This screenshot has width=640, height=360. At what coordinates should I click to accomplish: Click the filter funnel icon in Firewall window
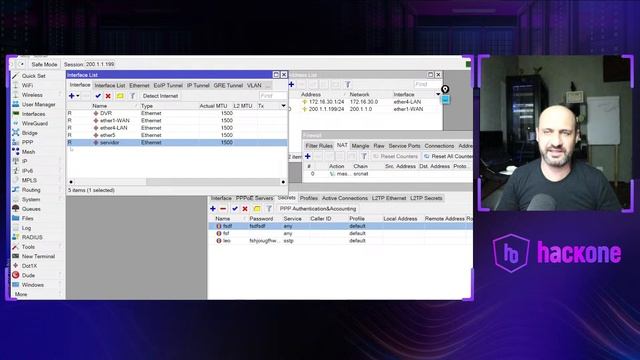(x=364, y=156)
